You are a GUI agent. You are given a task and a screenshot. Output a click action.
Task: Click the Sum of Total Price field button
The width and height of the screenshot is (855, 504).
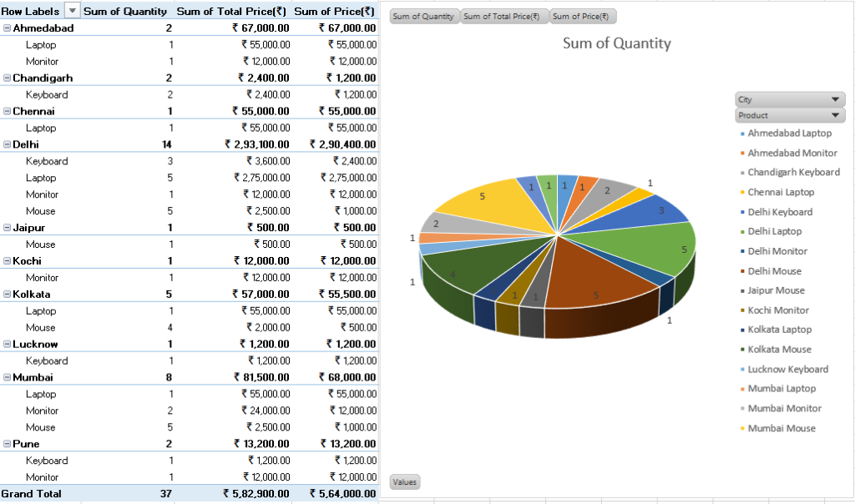tap(502, 17)
